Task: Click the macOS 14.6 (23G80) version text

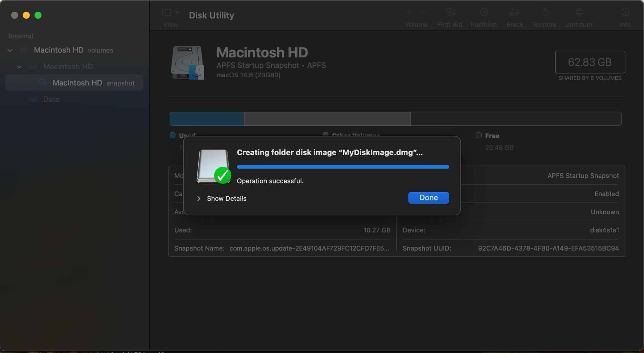Action: click(248, 75)
